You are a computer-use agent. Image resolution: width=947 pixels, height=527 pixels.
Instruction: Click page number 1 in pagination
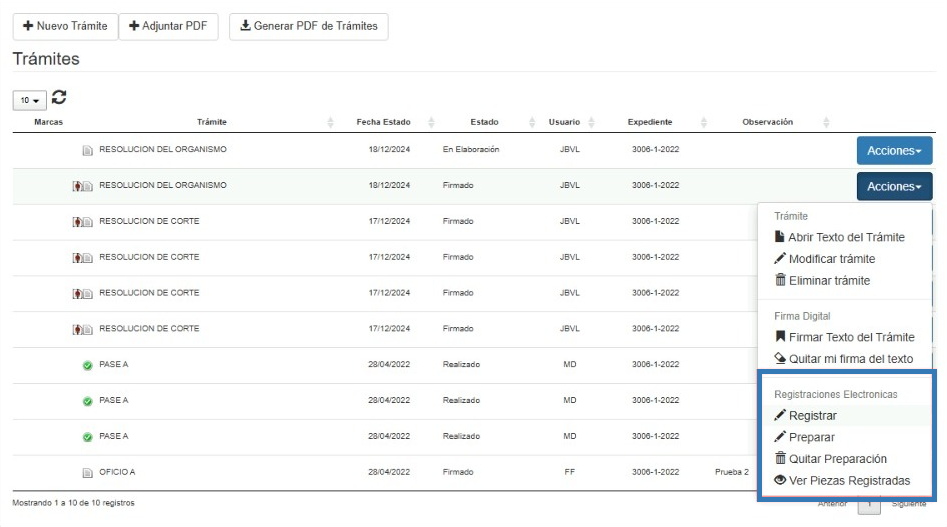coord(869,505)
